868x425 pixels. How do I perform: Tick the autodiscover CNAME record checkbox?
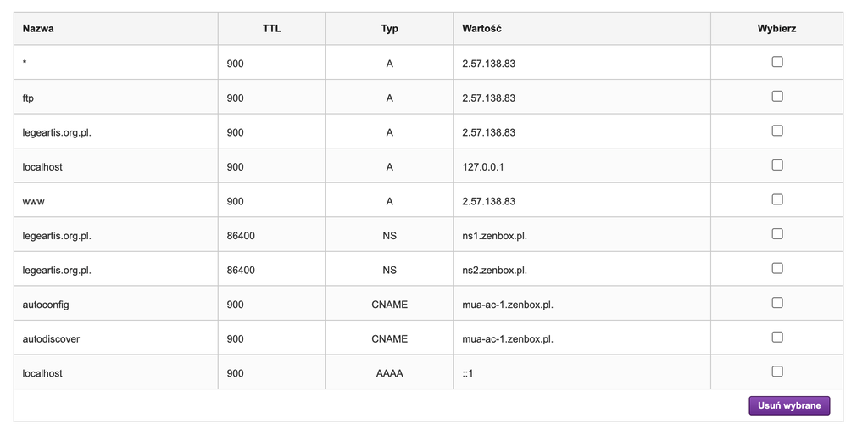click(x=776, y=337)
